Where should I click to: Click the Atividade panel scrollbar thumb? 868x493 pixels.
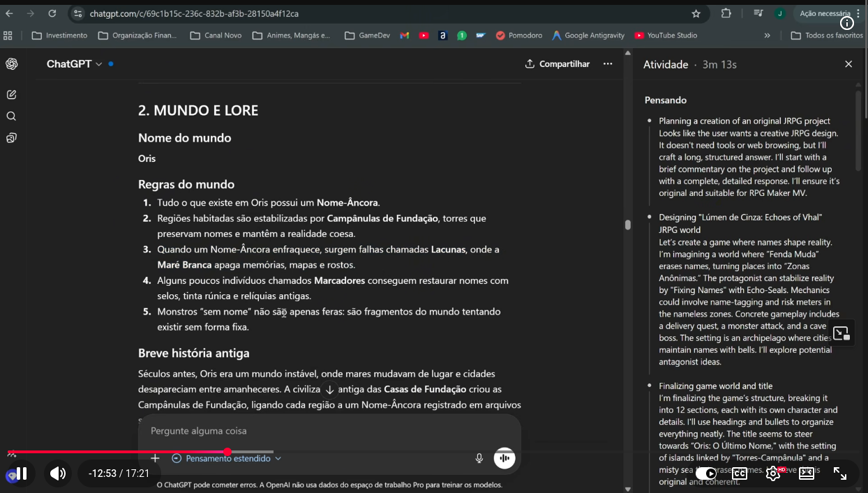pos(858,130)
